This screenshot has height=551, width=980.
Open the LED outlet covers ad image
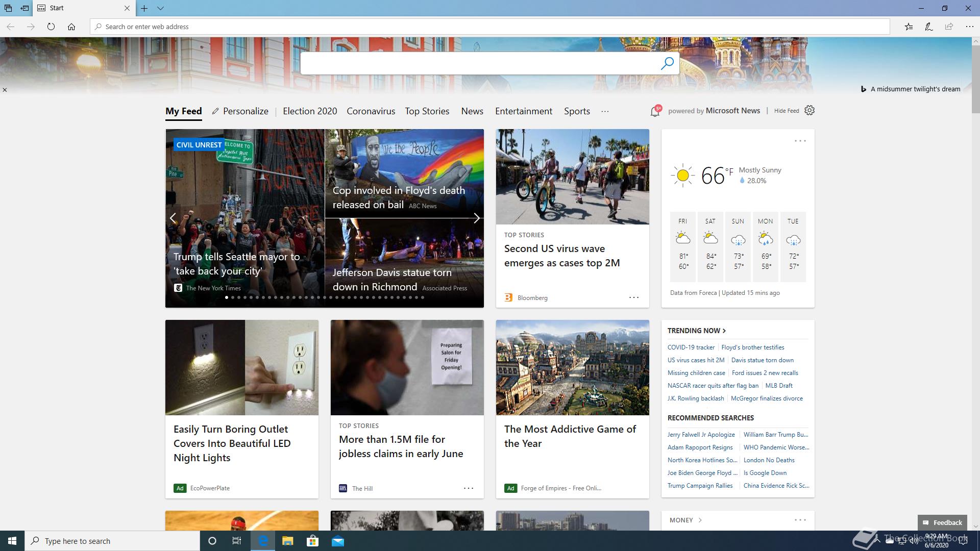pos(242,367)
